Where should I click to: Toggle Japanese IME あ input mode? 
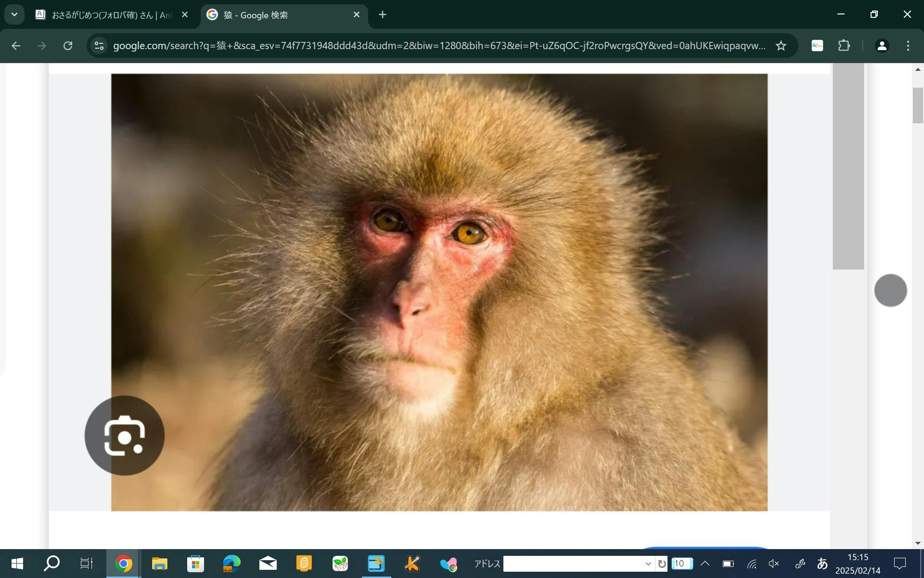point(822,564)
